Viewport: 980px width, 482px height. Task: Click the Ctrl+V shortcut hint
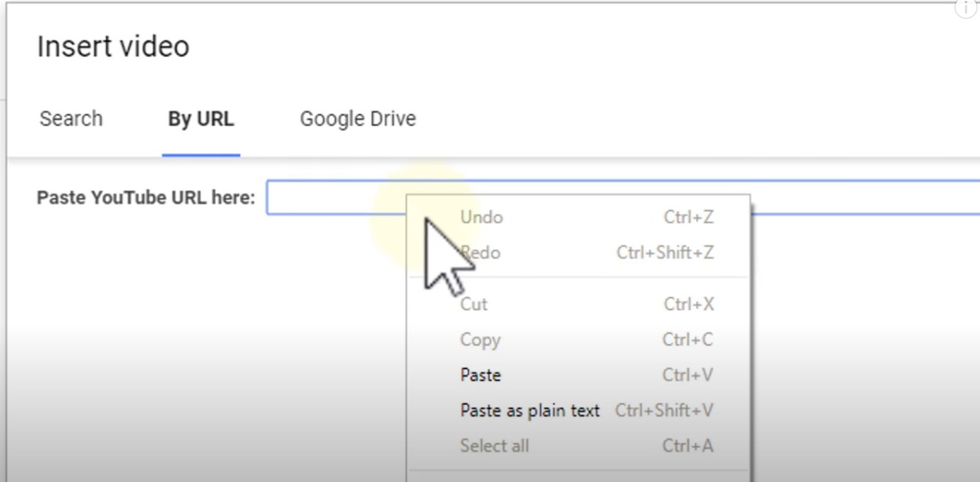(x=688, y=375)
